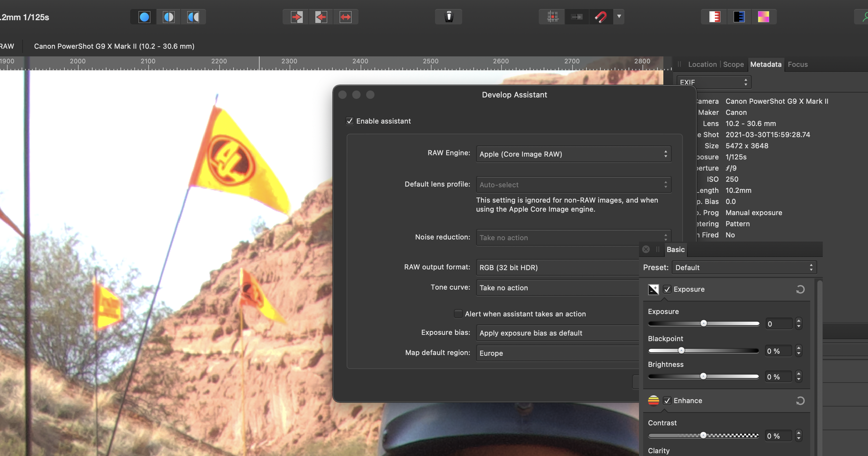Click the aperture value 'f/9'

731,168
